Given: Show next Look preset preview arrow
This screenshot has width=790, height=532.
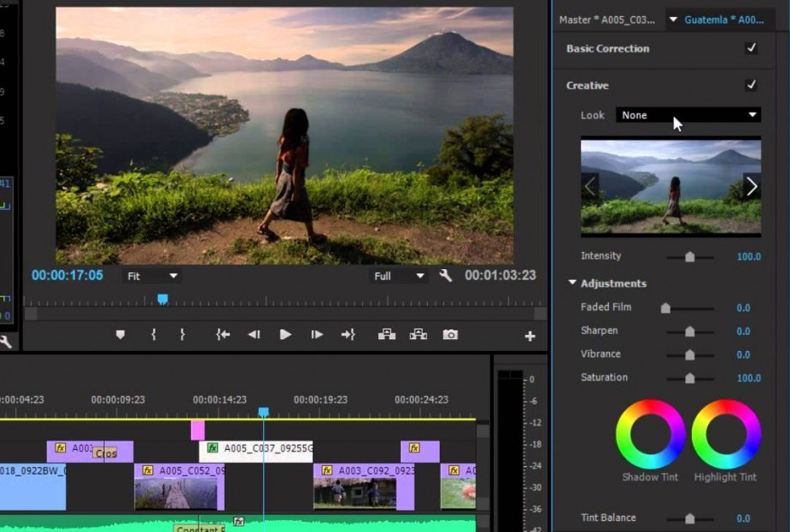Looking at the screenshot, I should (752, 186).
